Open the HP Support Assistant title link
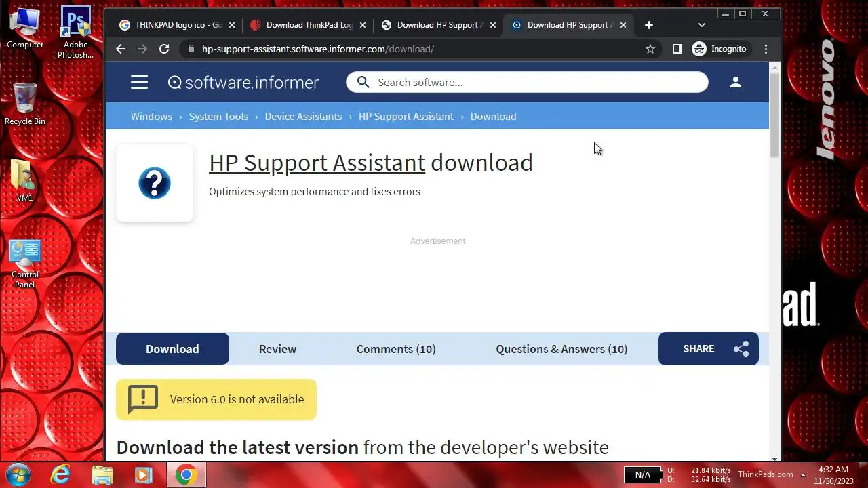Viewport: 868px width, 488px height. pyautogui.click(x=317, y=163)
